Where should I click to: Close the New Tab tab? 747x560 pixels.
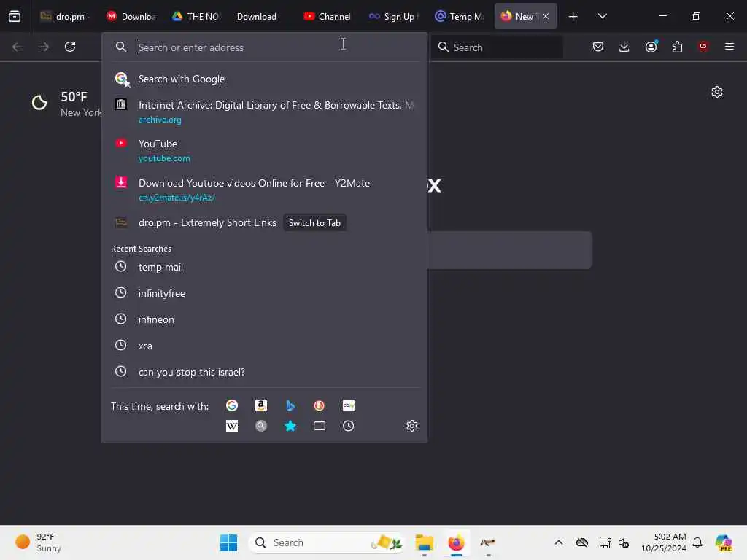click(x=546, y=17)
